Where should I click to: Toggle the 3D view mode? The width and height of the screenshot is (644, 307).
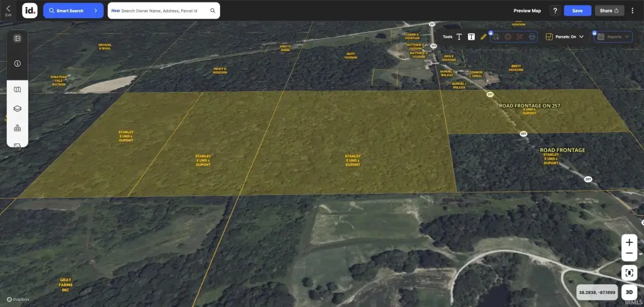click(629, 292)
